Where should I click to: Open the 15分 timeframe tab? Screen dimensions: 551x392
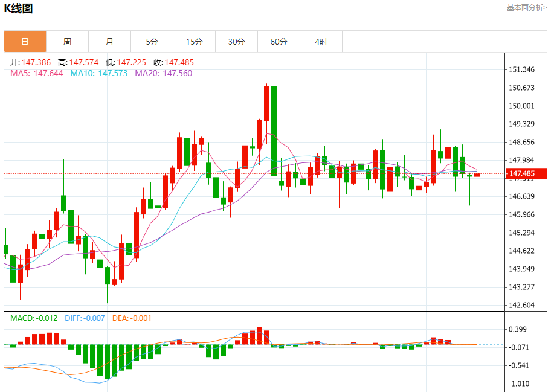(x=195, y=42)
